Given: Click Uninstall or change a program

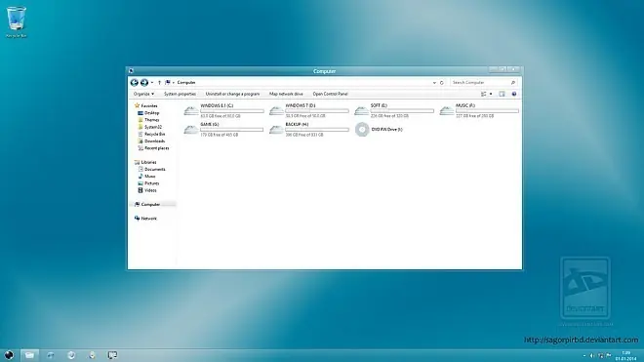Looking at the screenshot, I should (232, 94).
